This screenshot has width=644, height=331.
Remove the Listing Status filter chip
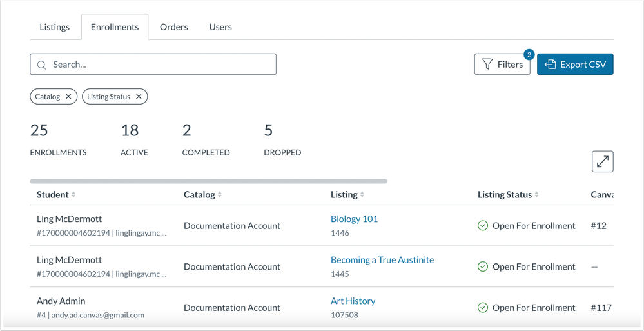click(139, 97)
